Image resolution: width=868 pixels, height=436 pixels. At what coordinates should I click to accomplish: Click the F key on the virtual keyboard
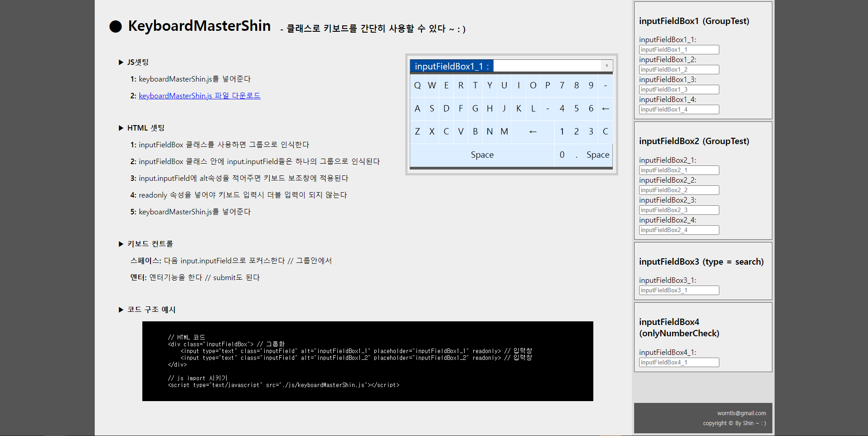tap(461, 108)
